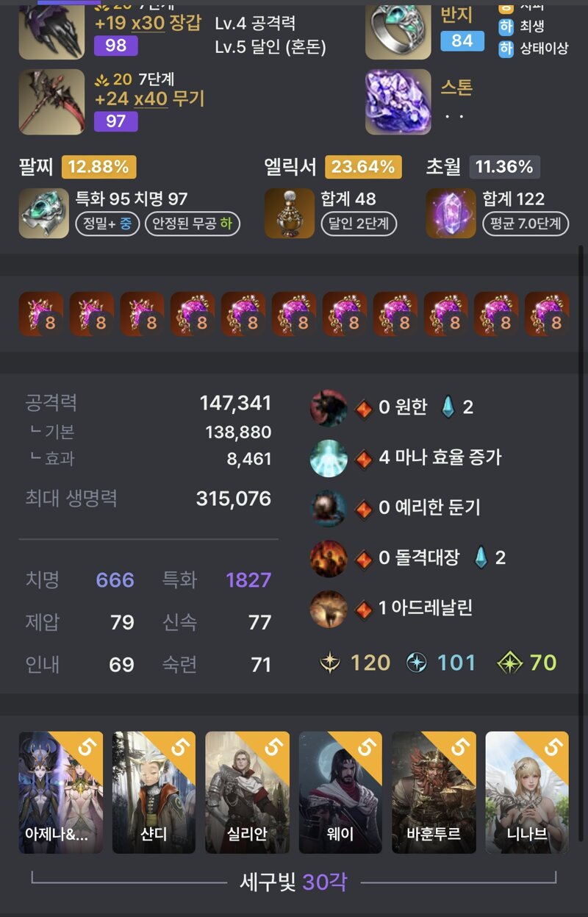Viewport: 588px width, 917px height.
Task: Click the 세구빛 30각 card set label
Action: click(293, 882)
